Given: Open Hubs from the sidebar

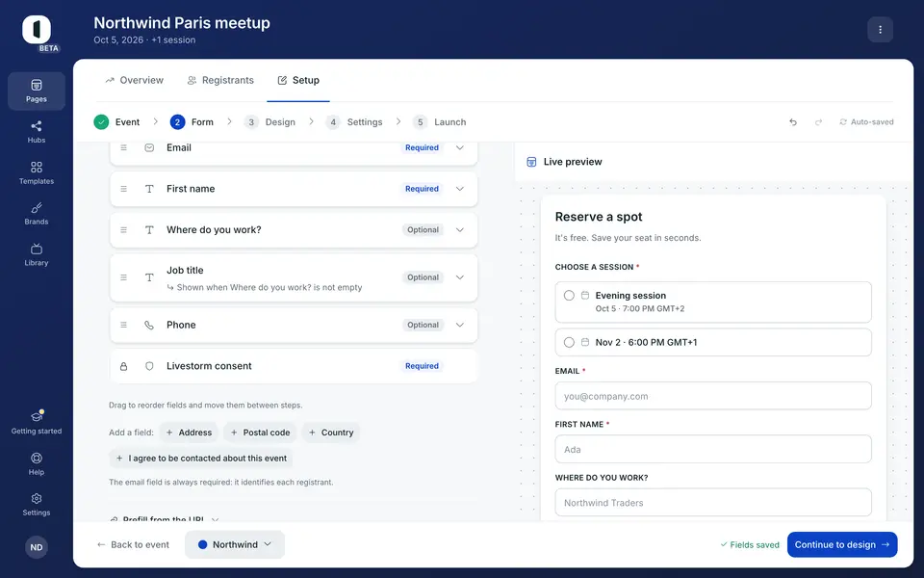Looking at the screenshot, I should 37,132.
